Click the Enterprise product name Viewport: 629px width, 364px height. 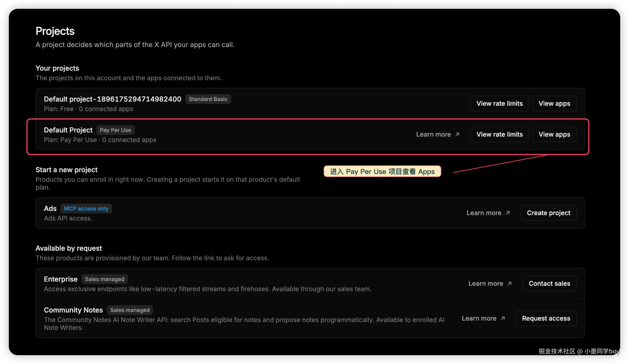pyautogui.click(x=61, y=279)
